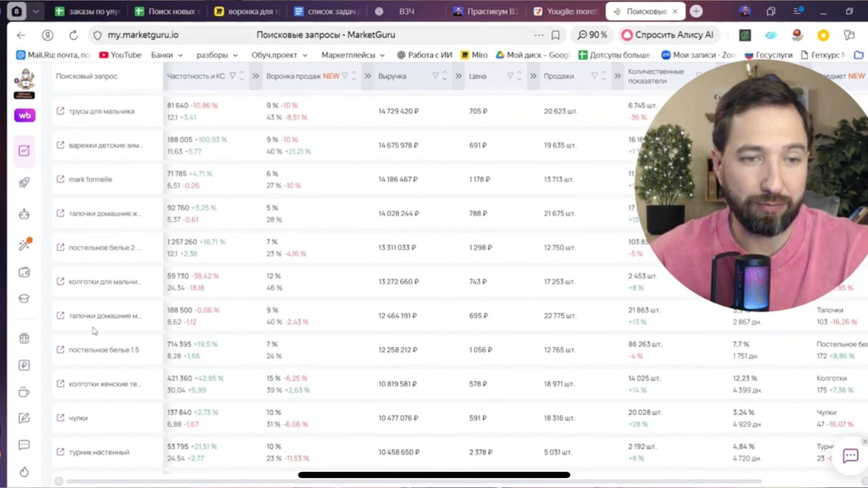The width and height of the screenshot is (868, 488).
Task: Open the 90 % zoom indicator
Action: pos(592,35)
